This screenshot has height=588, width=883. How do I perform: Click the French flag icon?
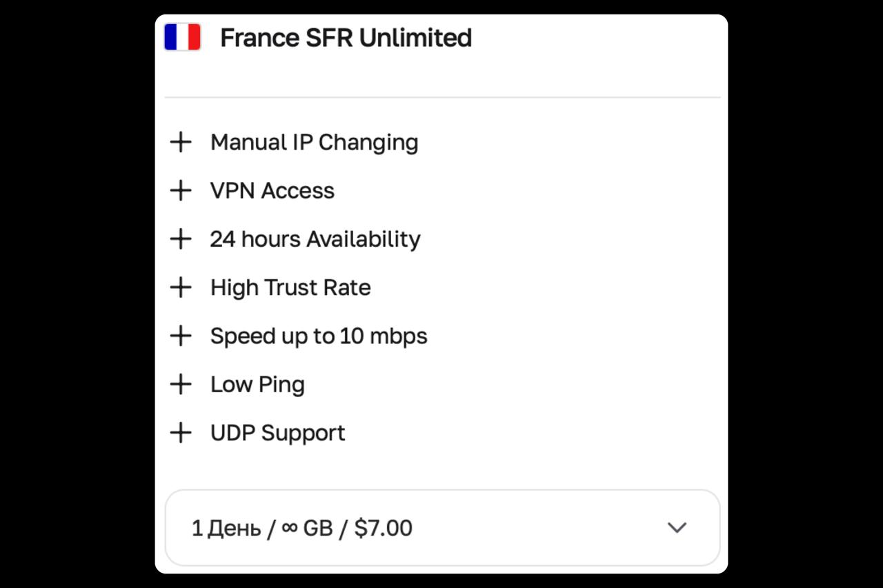tap(182, 37)
